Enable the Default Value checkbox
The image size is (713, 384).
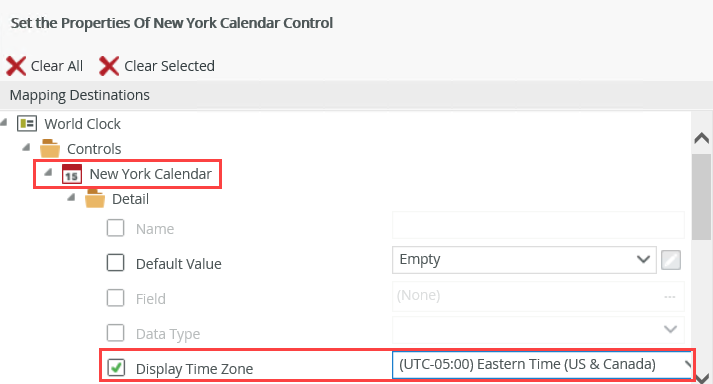[115, 263]
